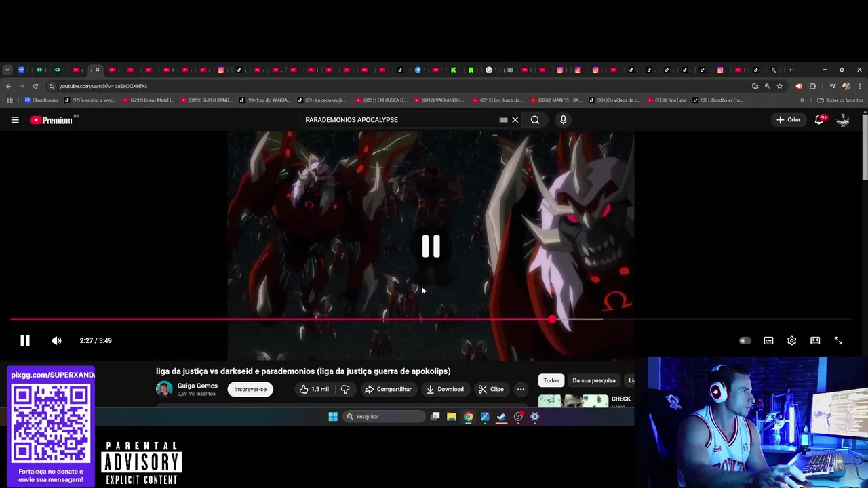Share with Compartilhar button

coord(388,389)
